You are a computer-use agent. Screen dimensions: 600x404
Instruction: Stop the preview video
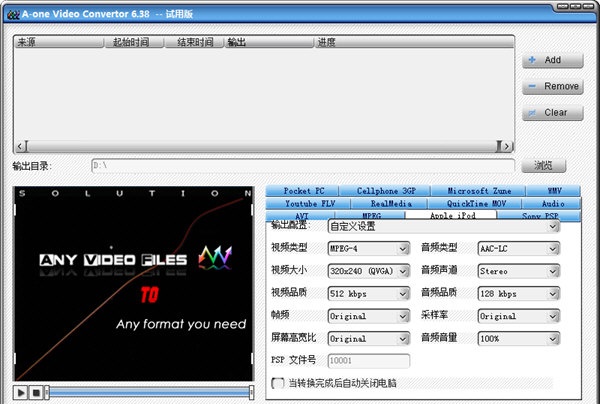point(36,393)
